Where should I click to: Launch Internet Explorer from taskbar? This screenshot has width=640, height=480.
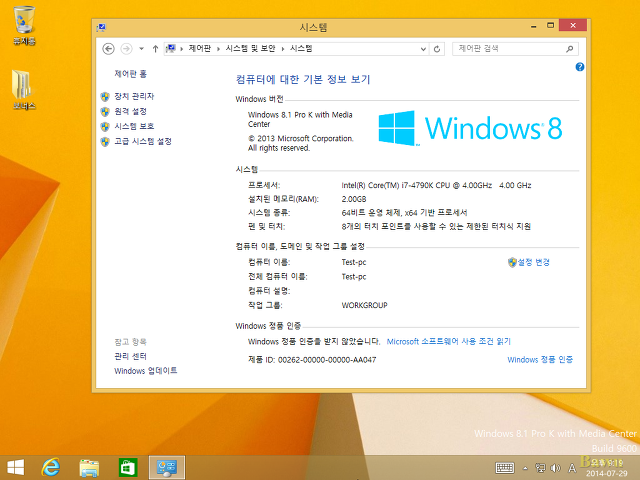(x=51, y=467)
